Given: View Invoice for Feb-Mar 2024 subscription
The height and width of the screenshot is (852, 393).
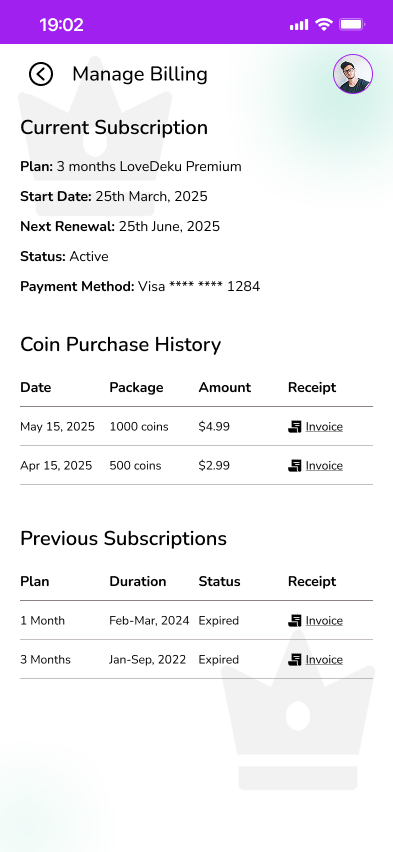Looking at the screenshot, I should point(324,621).
